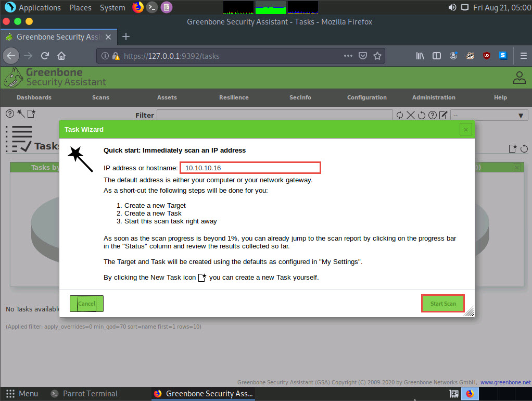This screenshot has height=401, width=532.
Task: Open the Parrot Menu button in the taskbar
Action: 22,394
